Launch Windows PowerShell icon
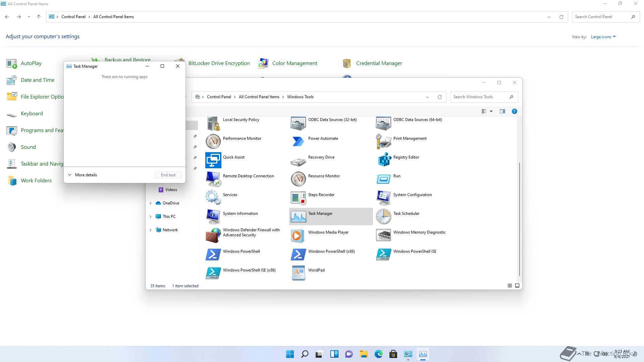644x362 pixels. tap(213, 254)
